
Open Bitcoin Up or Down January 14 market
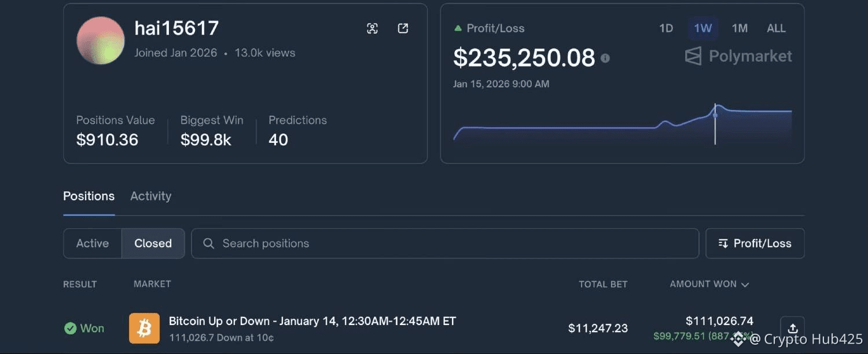pos(312,321)
